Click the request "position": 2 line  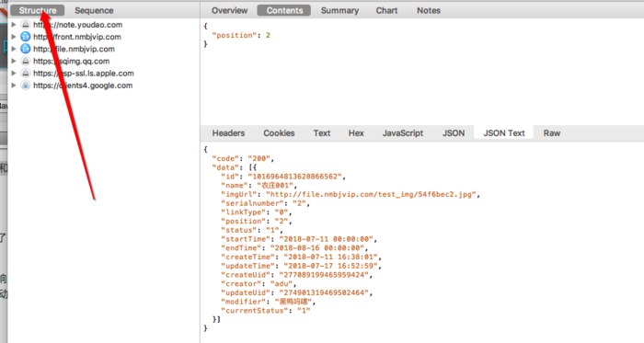[241, 35]
